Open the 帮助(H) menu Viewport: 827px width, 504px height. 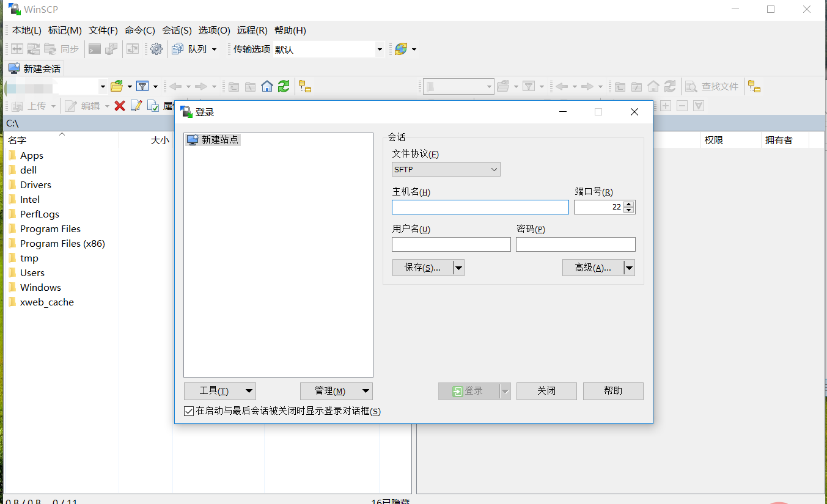290,31
